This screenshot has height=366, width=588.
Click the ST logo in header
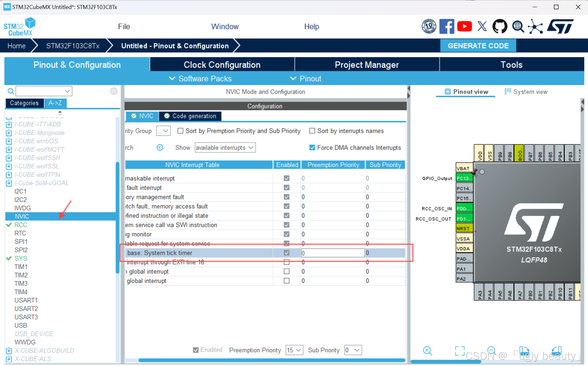click(x=560, y=26)
